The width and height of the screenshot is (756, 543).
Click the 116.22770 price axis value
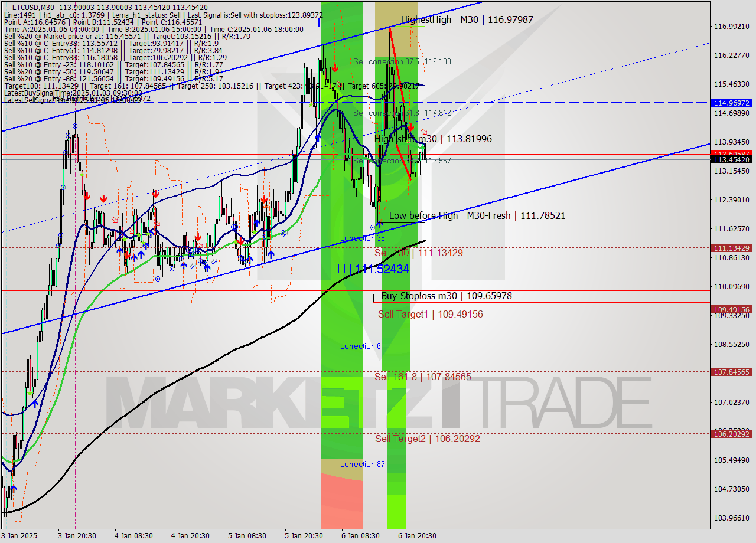click(x=731, y=55)
